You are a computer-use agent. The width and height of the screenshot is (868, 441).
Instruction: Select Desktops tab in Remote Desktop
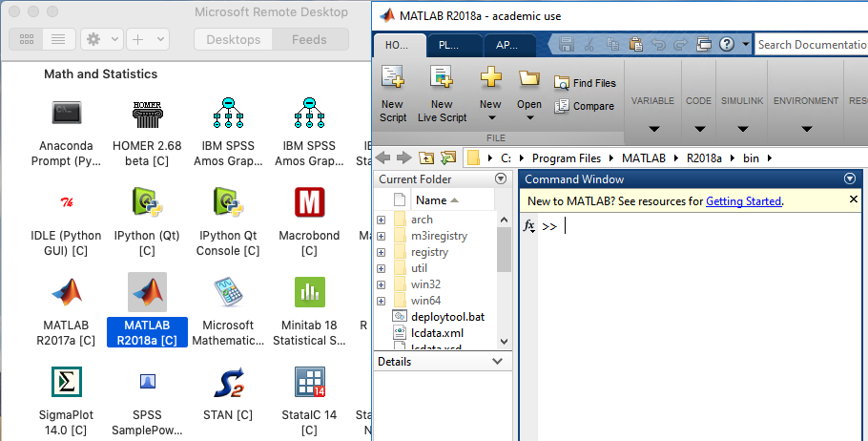click(x=233, y=40)
